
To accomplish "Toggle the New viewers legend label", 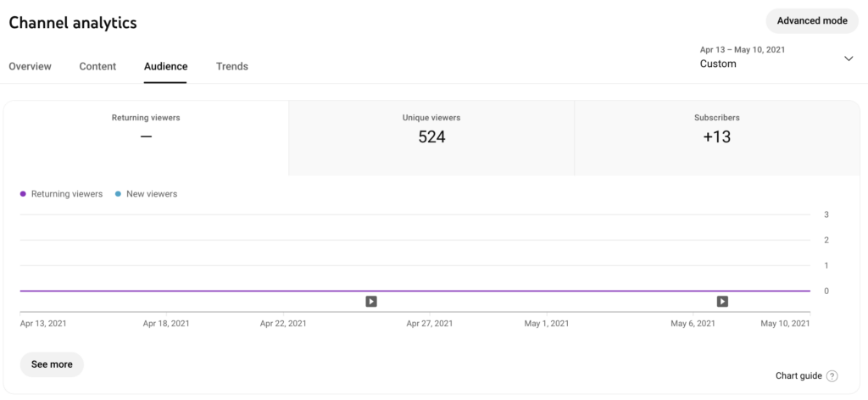I will 152,194.
